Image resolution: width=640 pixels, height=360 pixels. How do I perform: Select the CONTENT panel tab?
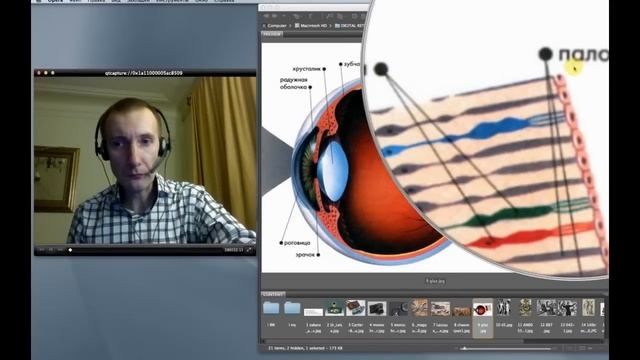273,294
